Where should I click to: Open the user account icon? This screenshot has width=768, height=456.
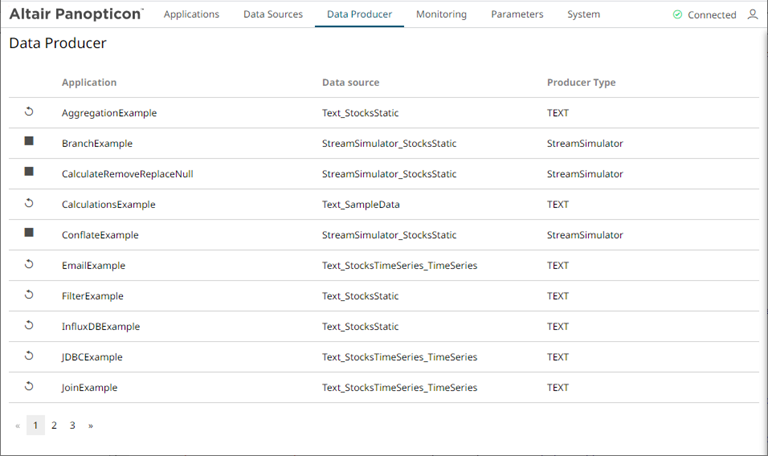pos(753,15)
